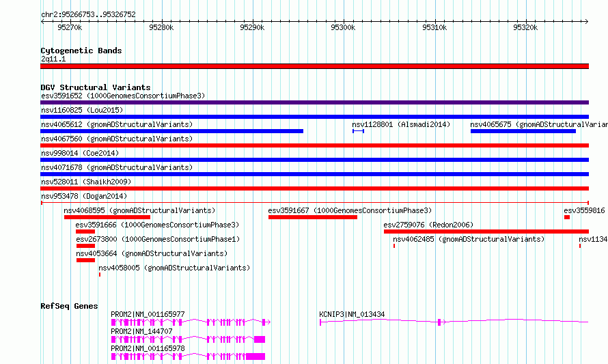
Task: Click the PROM2 NM_001165978 exon glyph
Action: (188, 356)
